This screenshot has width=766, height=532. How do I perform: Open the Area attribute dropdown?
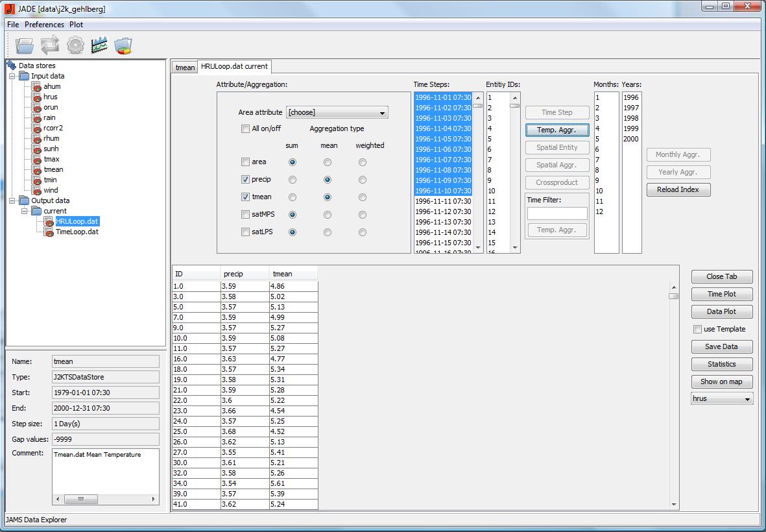(x=337, y=113)
